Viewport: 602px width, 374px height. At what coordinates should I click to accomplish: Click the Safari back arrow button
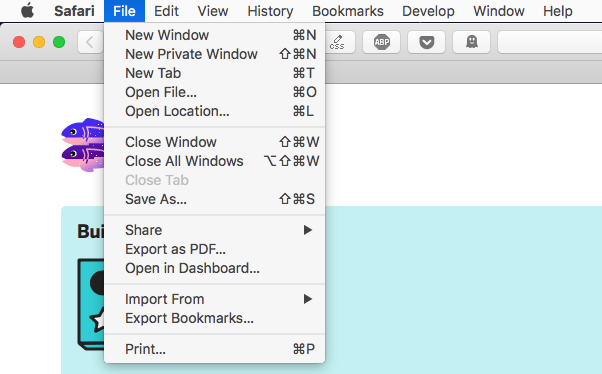[x=91, y=42]
